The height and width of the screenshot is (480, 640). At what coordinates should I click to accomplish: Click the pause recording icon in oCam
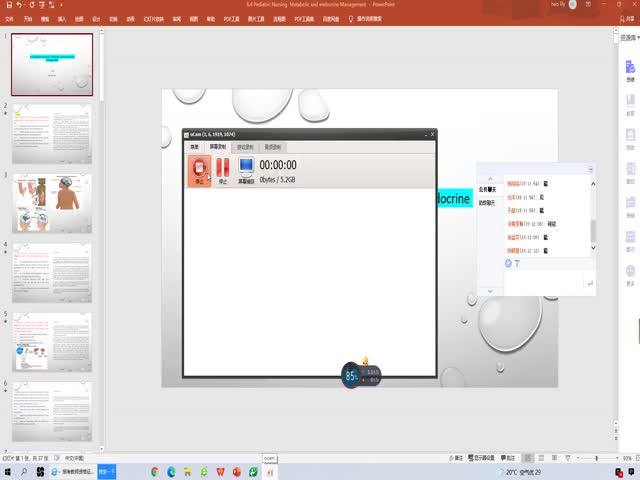click(223, 169)
